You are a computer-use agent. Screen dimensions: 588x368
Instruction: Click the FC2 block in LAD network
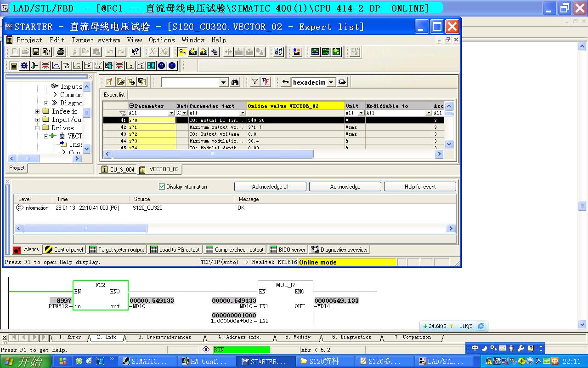(100, 295)
